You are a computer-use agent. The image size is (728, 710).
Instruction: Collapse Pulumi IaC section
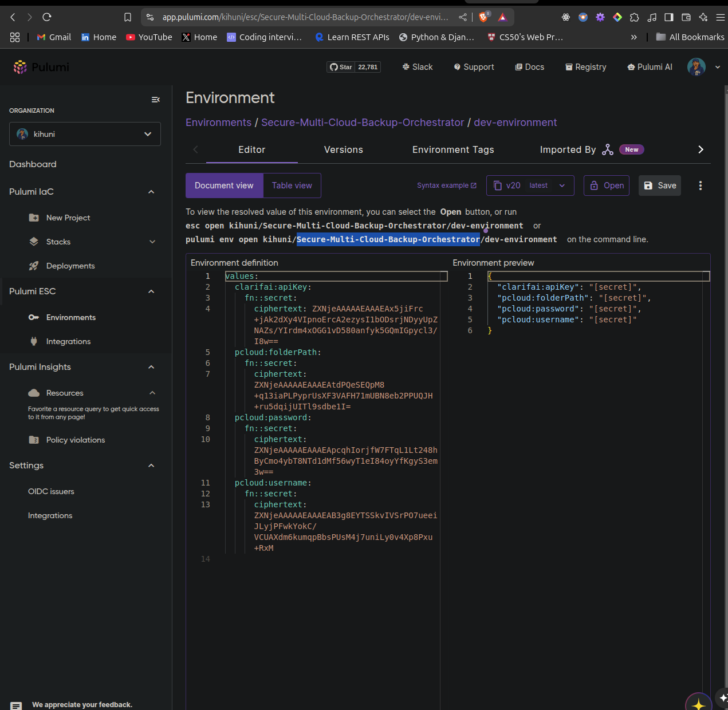tap(151, 192)
